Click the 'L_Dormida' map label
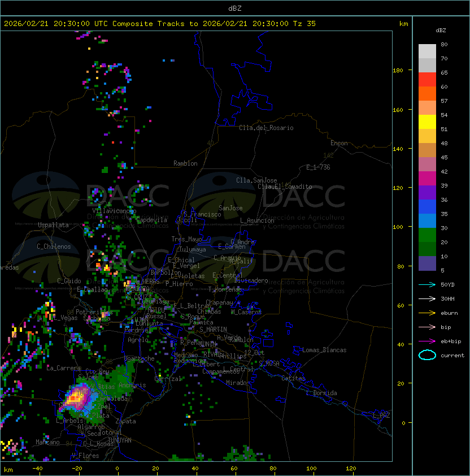The width and height of the screenshot is (470, 476). tap(321, 393)
